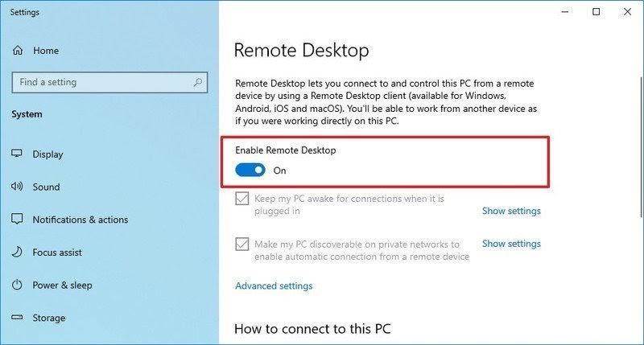Show settings for keeping PC awake
Image resolution: width=644 pixels, height=345 pixels.
tap(511, 212)
